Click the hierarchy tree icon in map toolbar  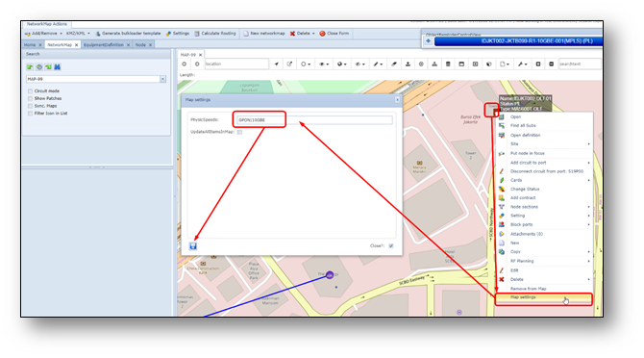point(434,64)
